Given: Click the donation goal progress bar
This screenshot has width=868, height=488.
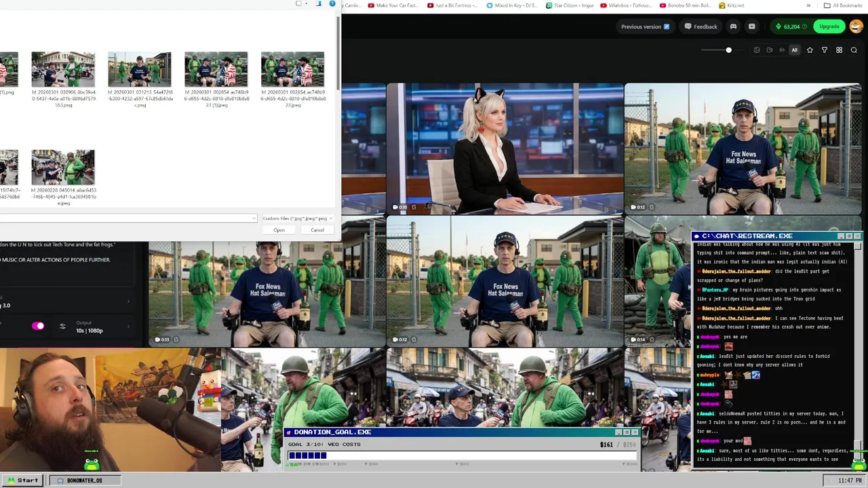Looking at the screenshot, I should click(462, 455).
